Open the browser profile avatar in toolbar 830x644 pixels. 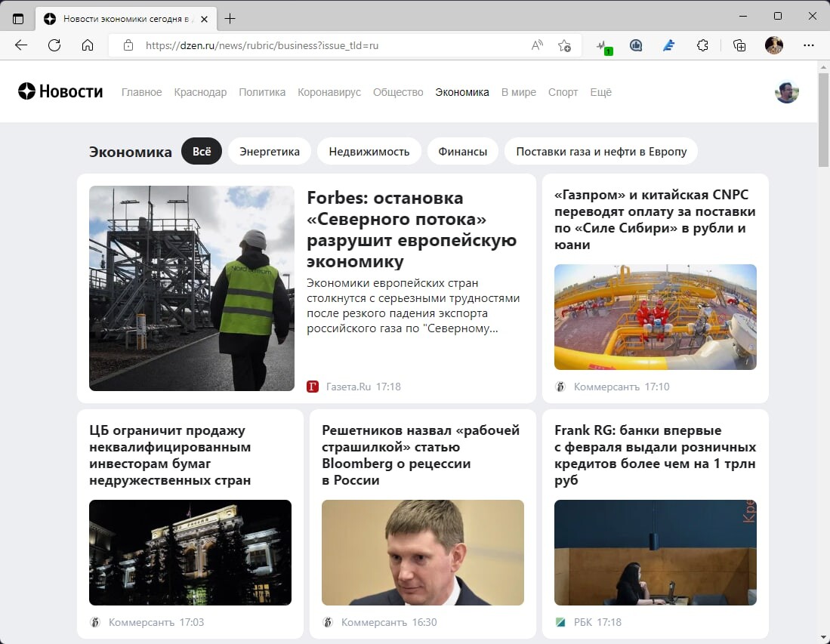(774, 45)
